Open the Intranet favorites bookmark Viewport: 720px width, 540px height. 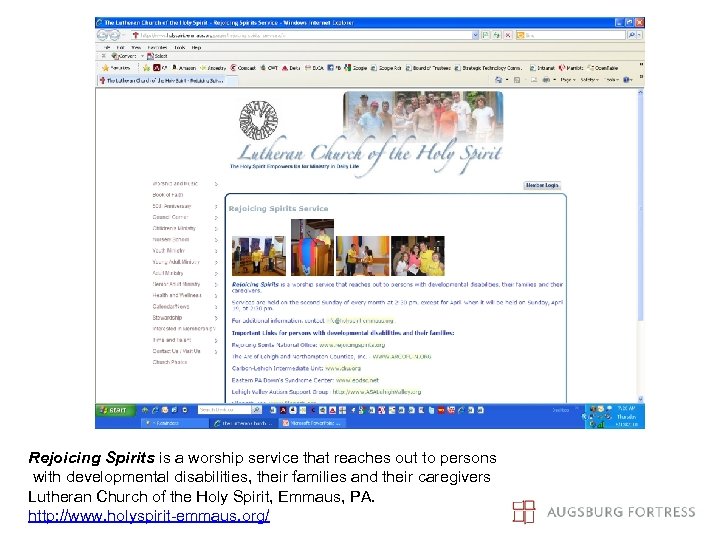click(x=542, y=68)
